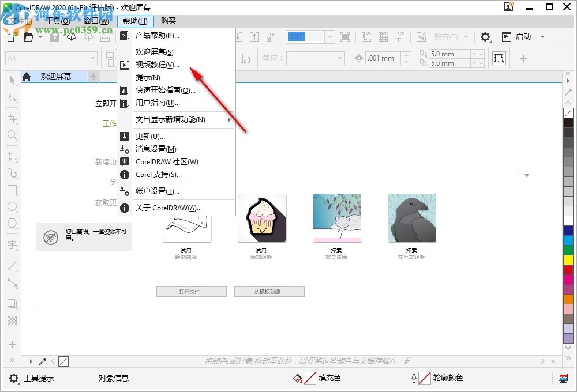The height and width of the screenshot is (392, 577).
Task: Select the Text tool
Action: [x=12, y=245]
